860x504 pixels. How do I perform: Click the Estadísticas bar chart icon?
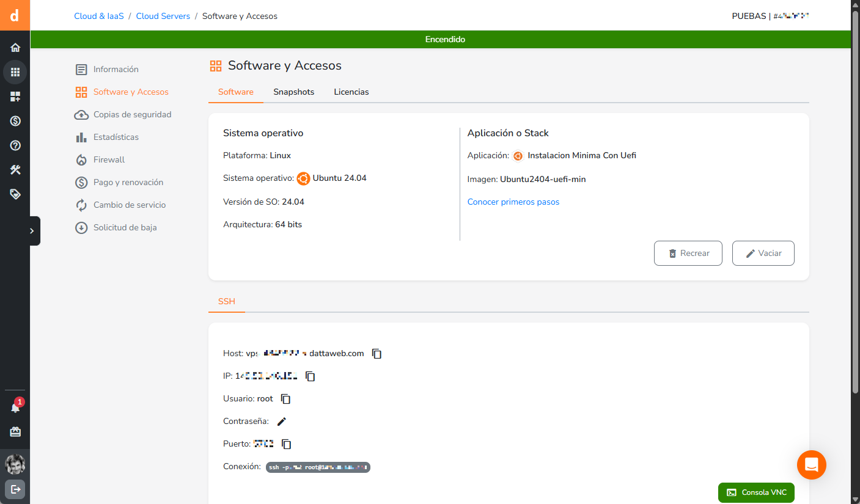81,137
